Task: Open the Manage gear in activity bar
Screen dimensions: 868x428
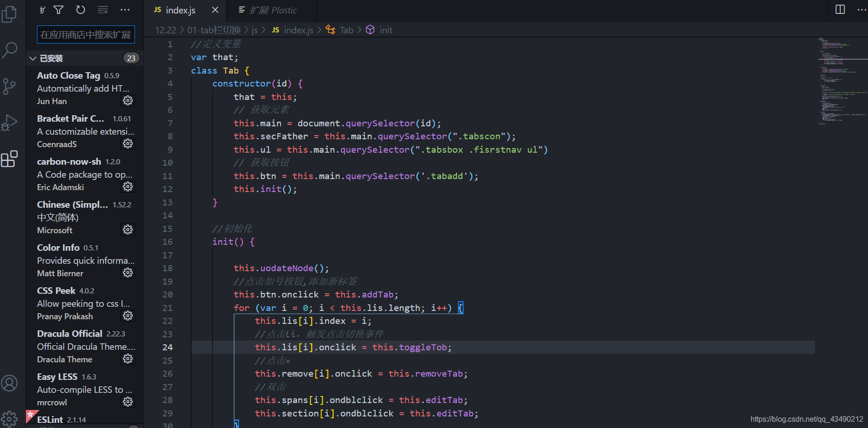Action: click(x=9, y=419)
